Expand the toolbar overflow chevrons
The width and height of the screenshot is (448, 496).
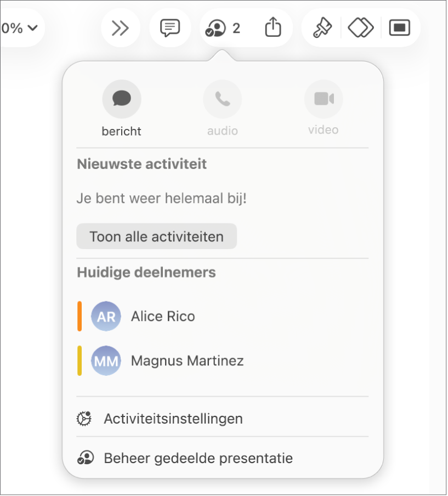tap(121, 28)
